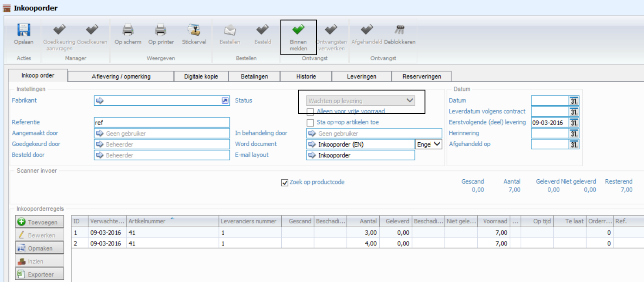Click the Referentie input field
644x282 pixels.
coord(162,123)
